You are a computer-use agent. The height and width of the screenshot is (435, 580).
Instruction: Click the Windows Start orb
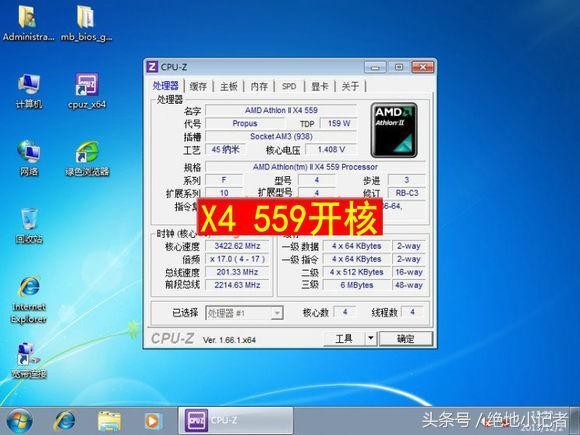(x=19, y=421)
